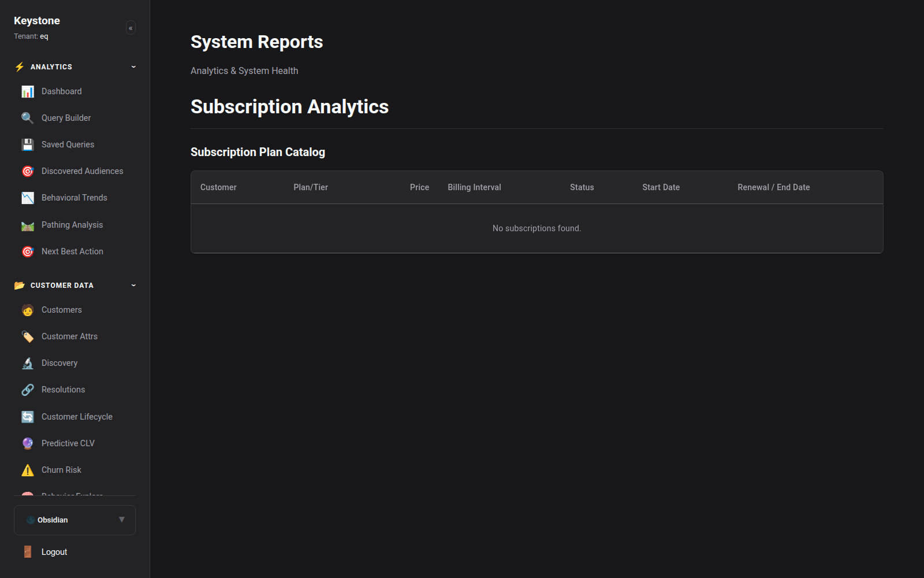Open the Obsidian theme dropdown
The height and width of the screenshot is (578, 924).
pos(74,520)
